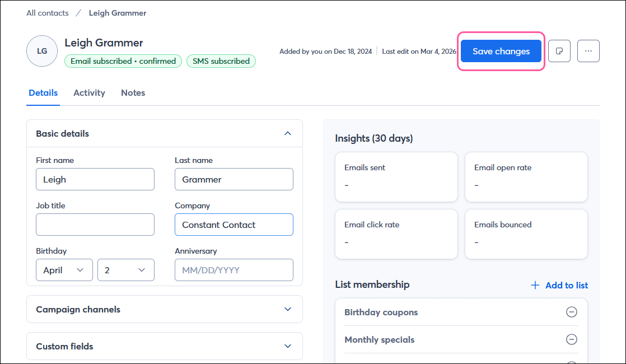This screenshot has height=364, width=626.
Task: Open the birthday day dropdown showing 2
Action: click(x=125, y=270)
